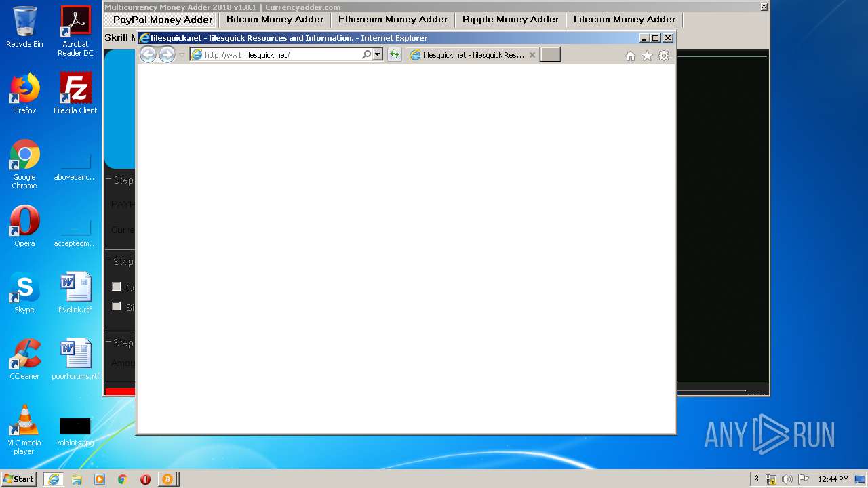Open fivelink.rtf document

(75, 293)
